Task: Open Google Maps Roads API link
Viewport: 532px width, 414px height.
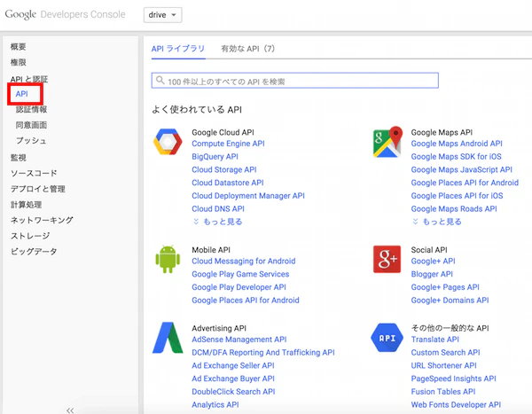Action: click(454, 208)
